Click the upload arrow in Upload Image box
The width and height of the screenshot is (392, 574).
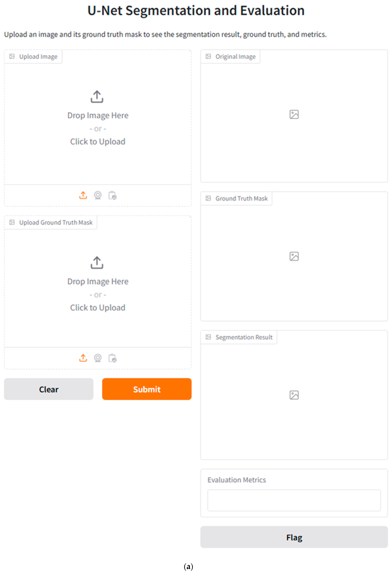[x=97, y=97]
